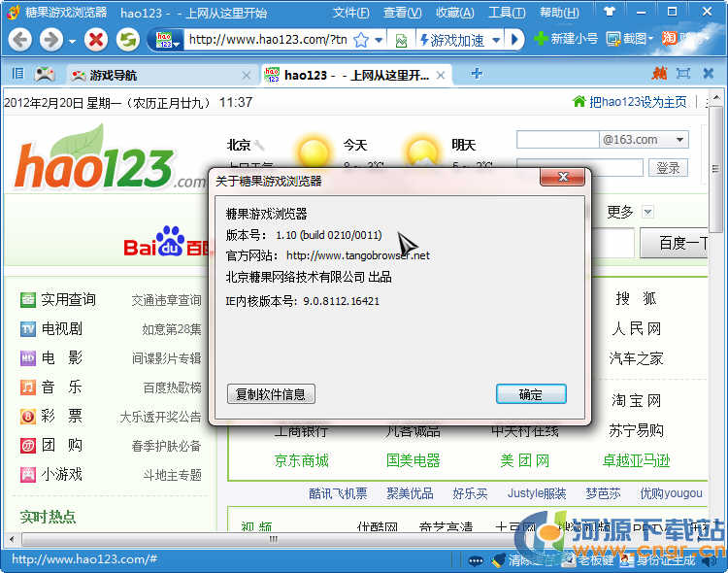This screenshot has width=728, height=573.
Task: Click the horizontal scrollbar thumb
Action: pyautogui.click(x=274, y=540)
